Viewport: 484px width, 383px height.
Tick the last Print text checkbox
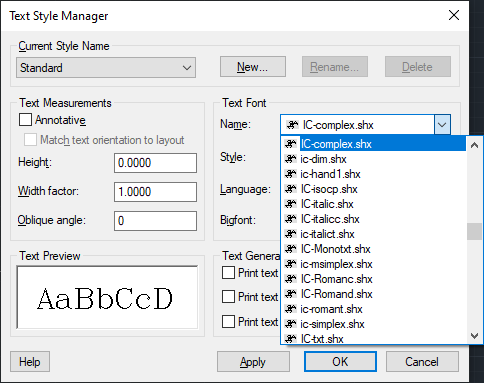[228, 322]
